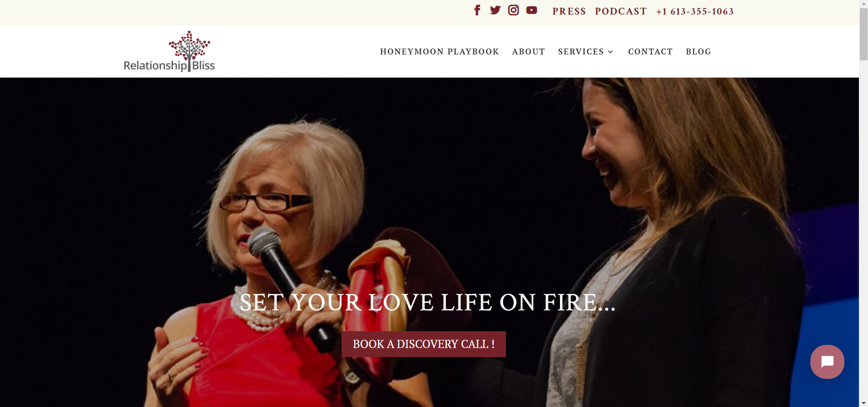The width and height of the screenshot is (868, 407).
Task: Open the YouTube channel icon
Action: [x=531, y=10]
